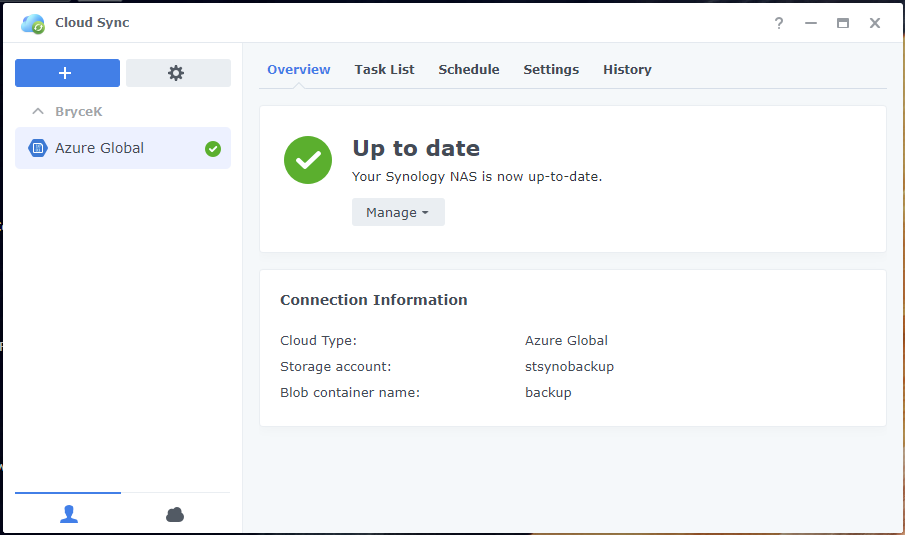
Task: Add a new cloud connection with plus button
Action: tap(67, 73)
